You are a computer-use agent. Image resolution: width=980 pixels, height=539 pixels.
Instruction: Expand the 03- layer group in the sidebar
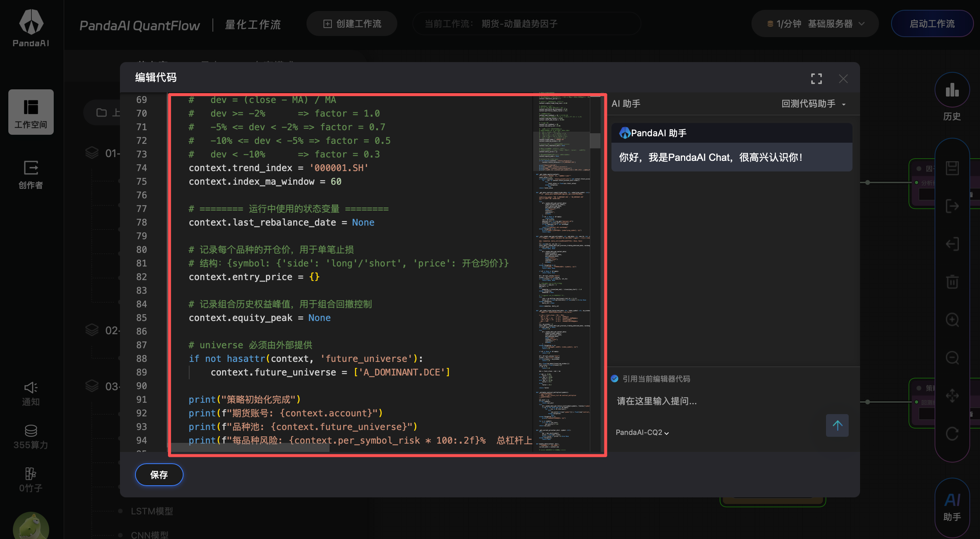pos(92,386)
